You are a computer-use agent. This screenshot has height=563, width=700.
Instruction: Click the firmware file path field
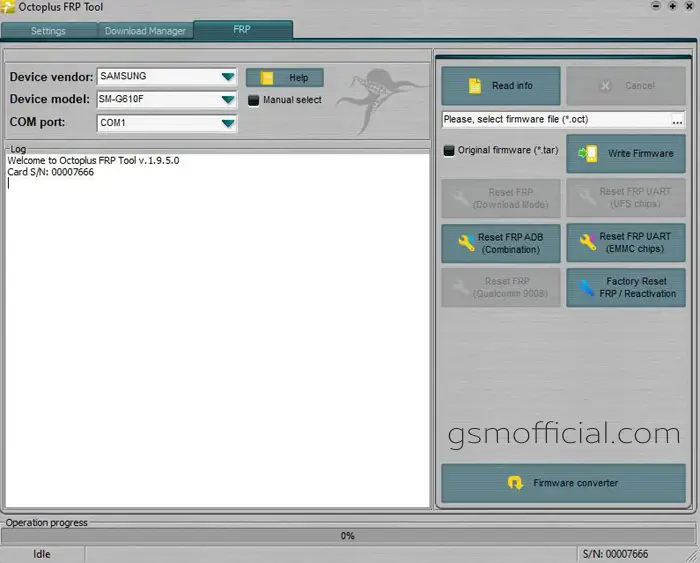(x=556, y=120)
